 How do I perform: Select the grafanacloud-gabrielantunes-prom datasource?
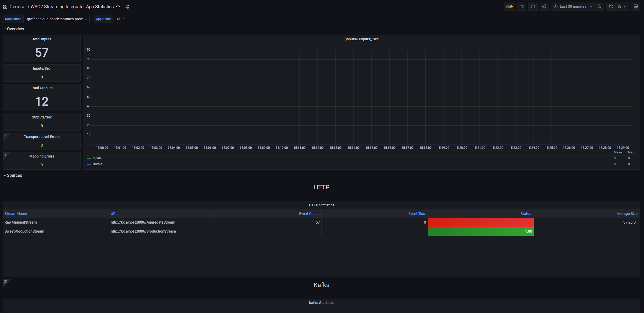pyautogui.click(x=57, y=19)
